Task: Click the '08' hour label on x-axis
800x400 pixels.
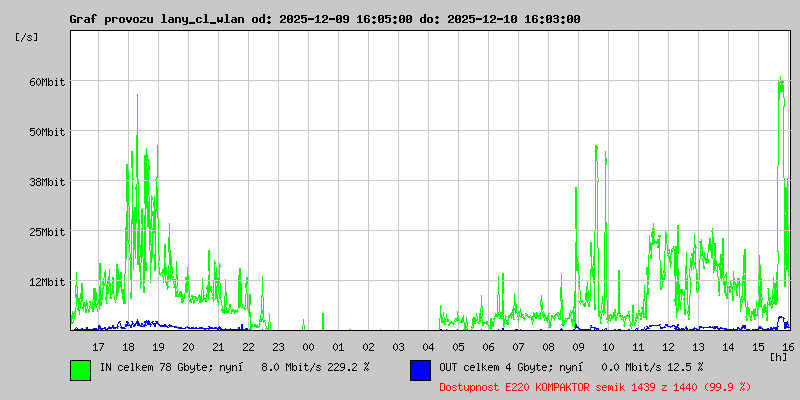Action: point(548,347)
